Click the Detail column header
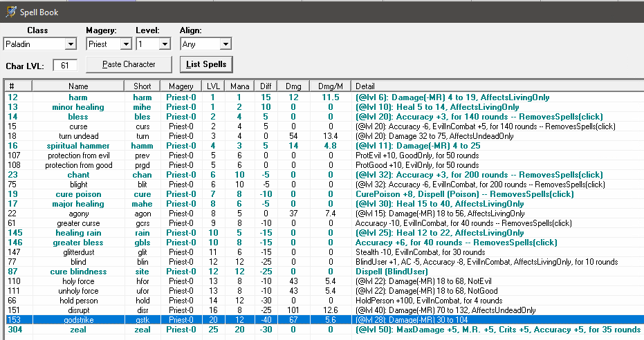The image size is (644, 340). click(x=365, y=86)
